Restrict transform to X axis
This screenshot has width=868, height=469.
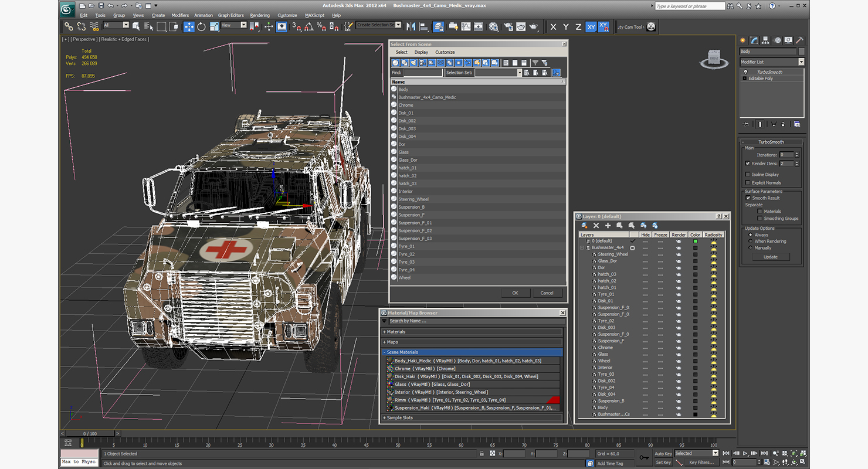pos(553,26)
